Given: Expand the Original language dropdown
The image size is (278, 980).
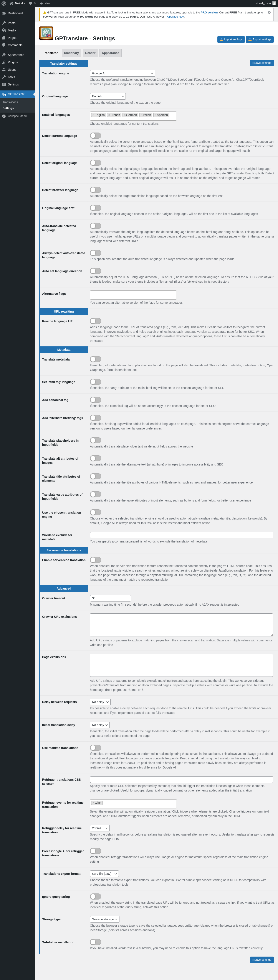Looking at the screenshot, I should point(108,96).
